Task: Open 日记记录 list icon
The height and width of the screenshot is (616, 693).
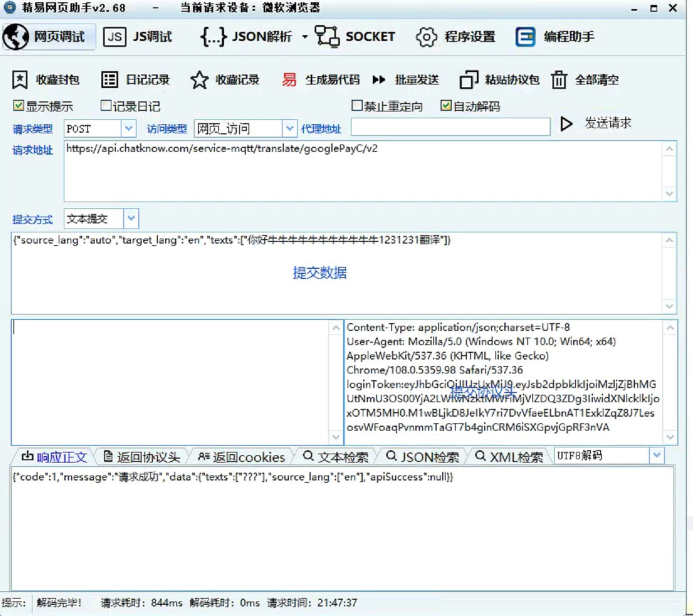Action: 109,80
